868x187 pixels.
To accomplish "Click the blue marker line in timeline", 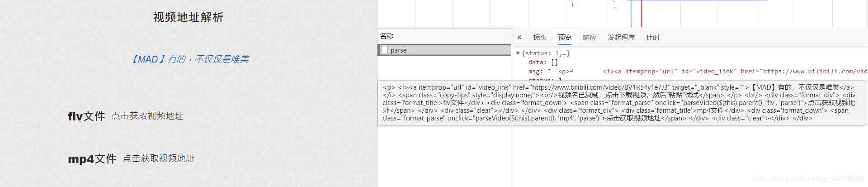I will tap(631, 14).
